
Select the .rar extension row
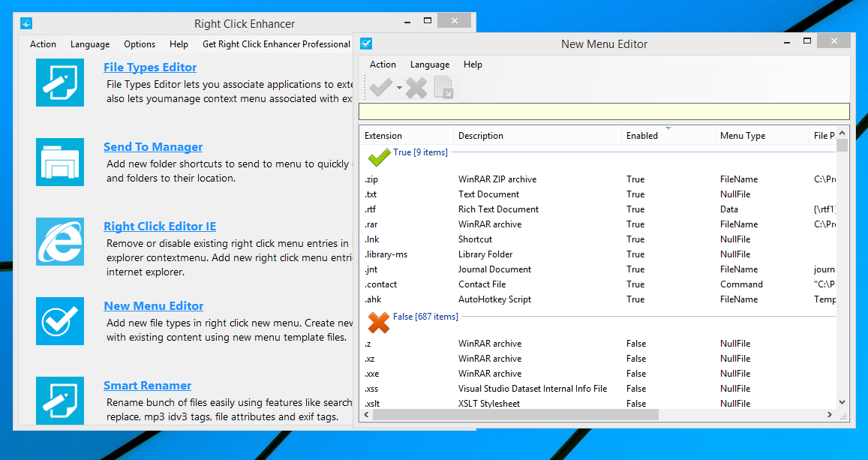[x=598, y=224]
